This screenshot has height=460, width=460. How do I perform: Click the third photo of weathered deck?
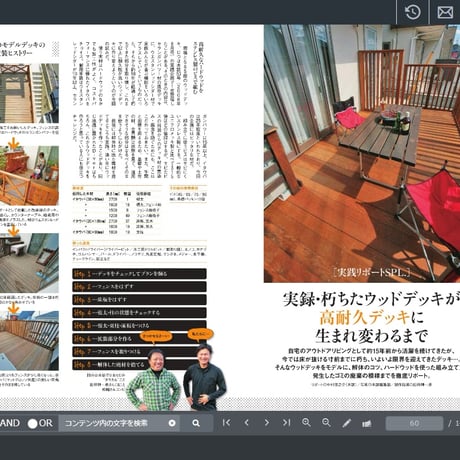coord(29,263)
